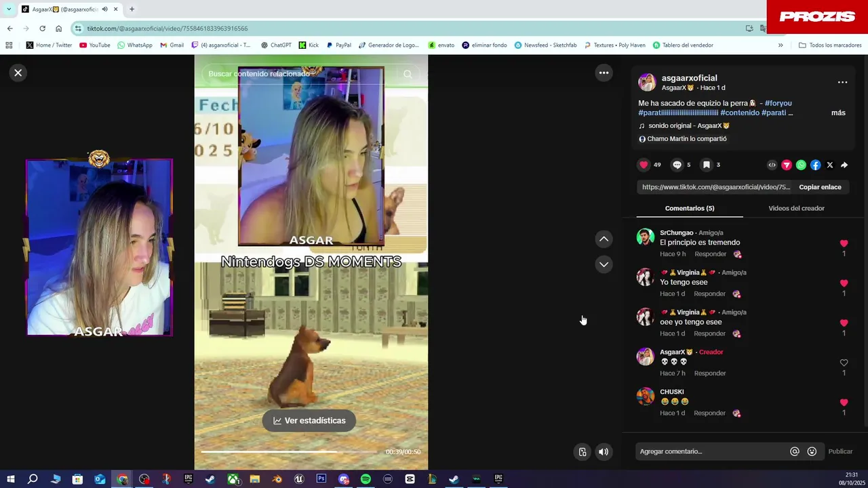Screen dimensions: 868x488
Task: Open the YouTube bookmark
Action: 94,45
